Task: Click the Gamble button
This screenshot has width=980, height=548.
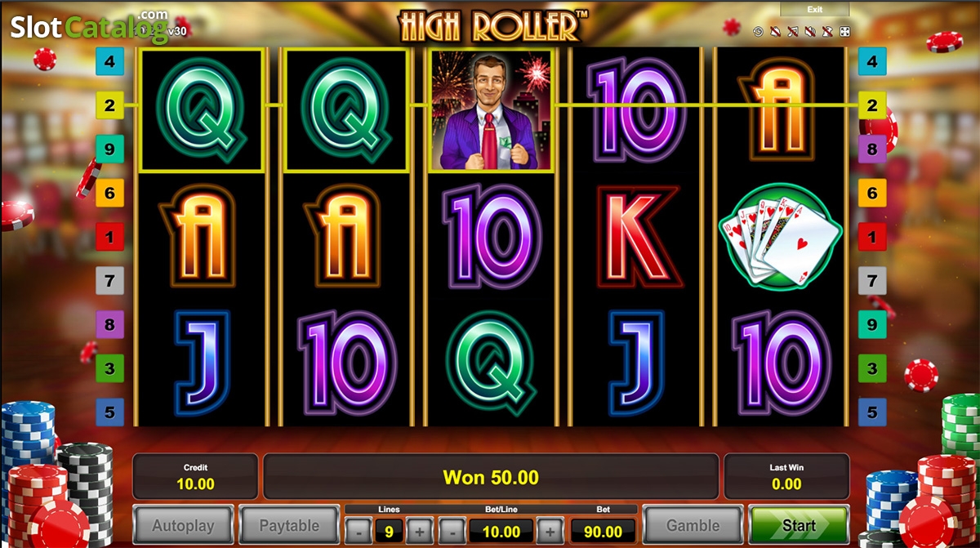Action: pos(693,525)
